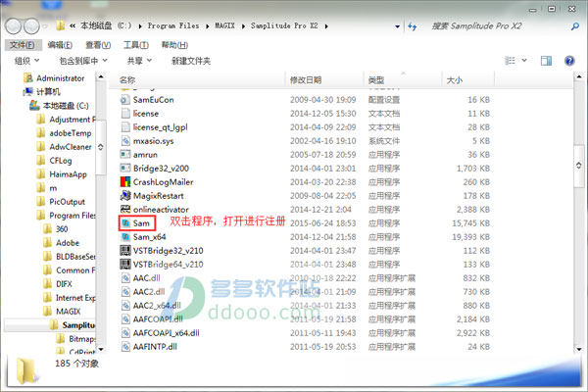The height and width of the screenshot is (392, 588).
Task: Click the 本地磁盘 (C:) breadcrumb
Action: click(106, 25)
